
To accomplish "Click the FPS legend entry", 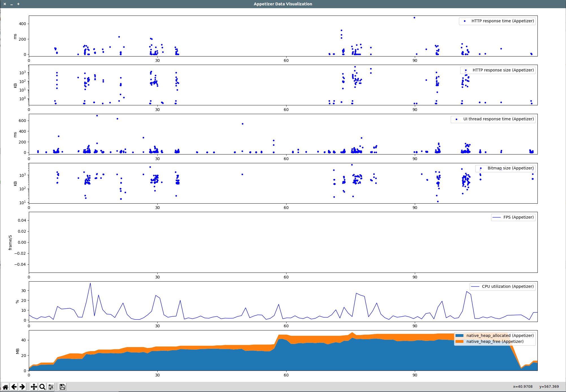I will pyautogui.click(x=518, y=217).
